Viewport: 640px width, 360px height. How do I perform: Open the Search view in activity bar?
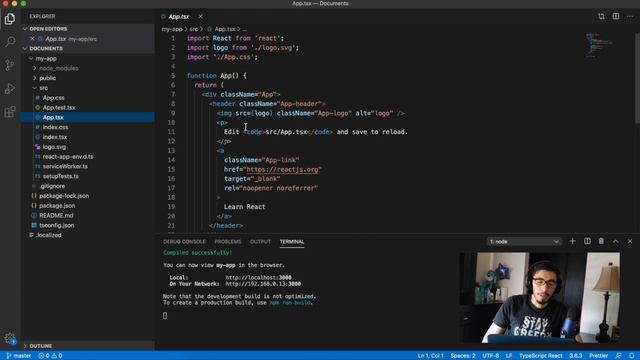coord(10,42)
